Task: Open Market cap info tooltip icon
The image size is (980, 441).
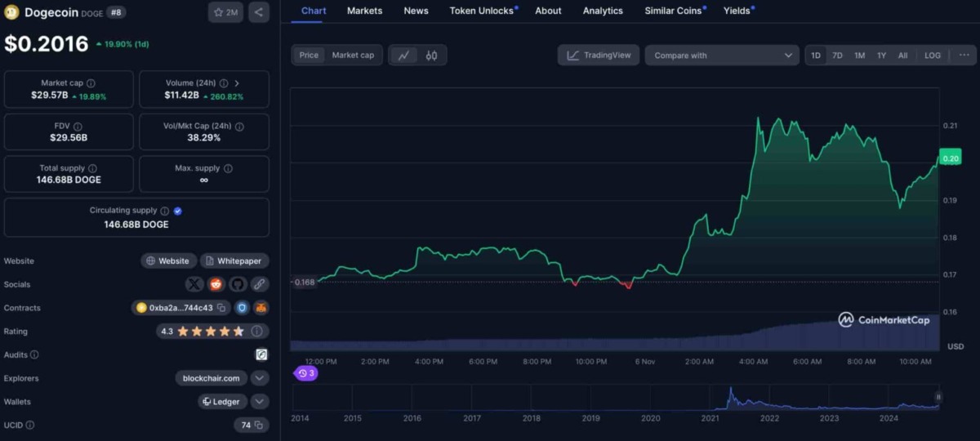Action: (x=91, y=83)
